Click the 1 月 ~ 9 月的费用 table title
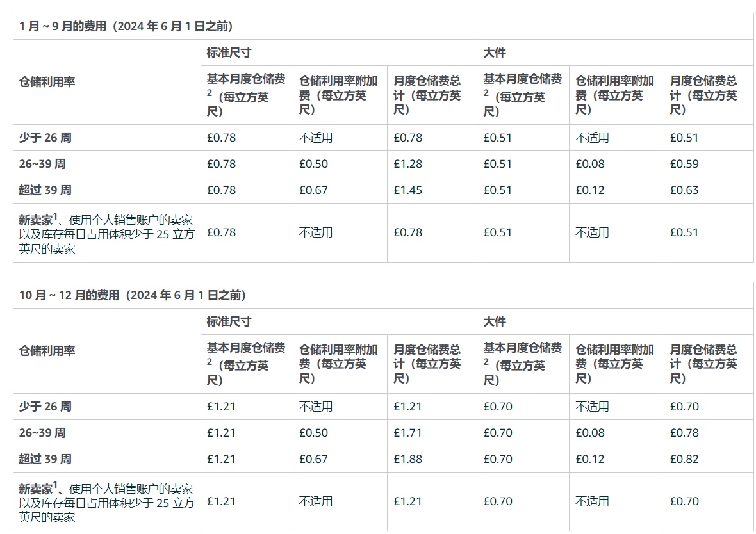This screenshot has width=756, height=534. (126, 26)
